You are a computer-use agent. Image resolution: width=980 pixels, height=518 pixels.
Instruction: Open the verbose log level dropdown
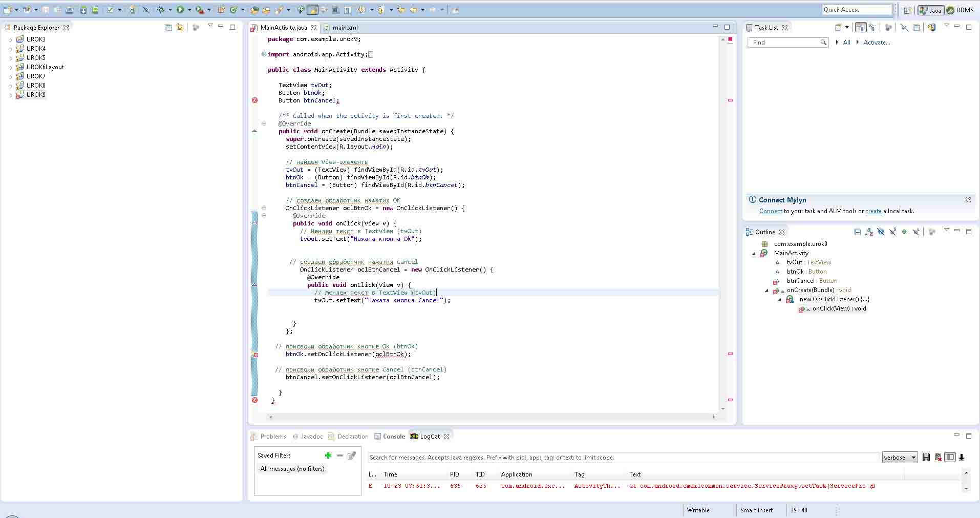coord(900,458)
